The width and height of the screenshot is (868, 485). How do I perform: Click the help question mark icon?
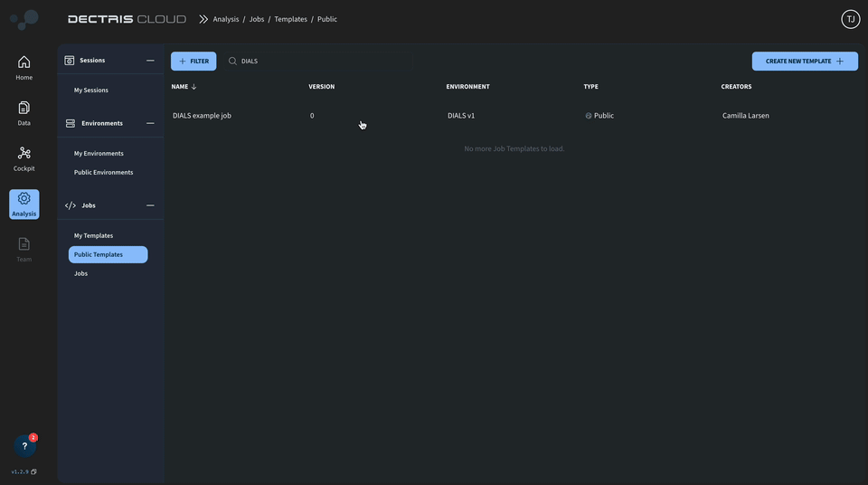point(24,446)
